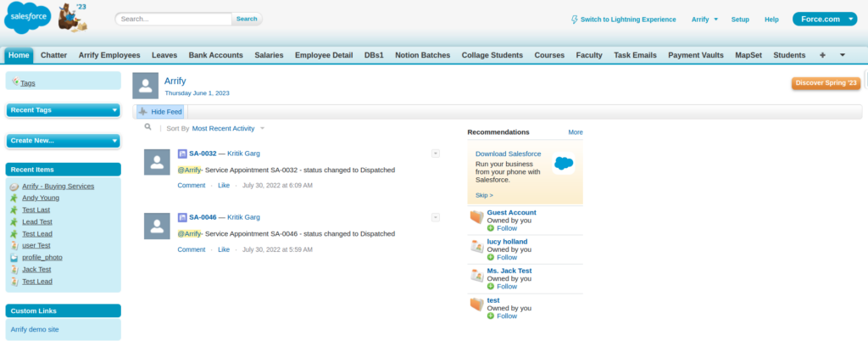Open the Salaries tab
Viewport: 868px width, 341px height.
pyautogui.click(x=269, y=55)
